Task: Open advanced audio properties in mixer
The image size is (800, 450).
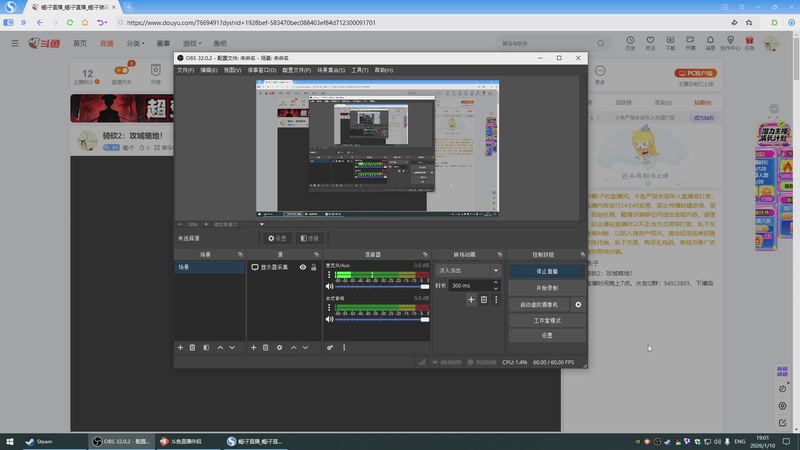Action: coord(330,347)
